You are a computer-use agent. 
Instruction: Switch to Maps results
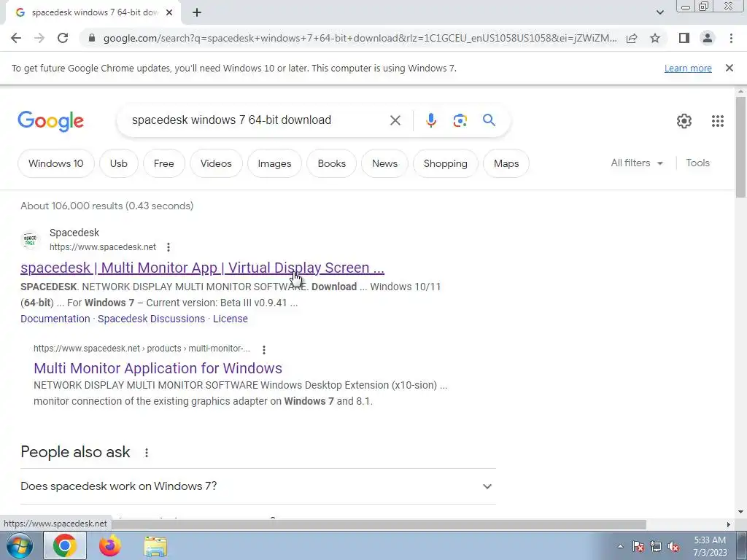(x=506, y=163)
